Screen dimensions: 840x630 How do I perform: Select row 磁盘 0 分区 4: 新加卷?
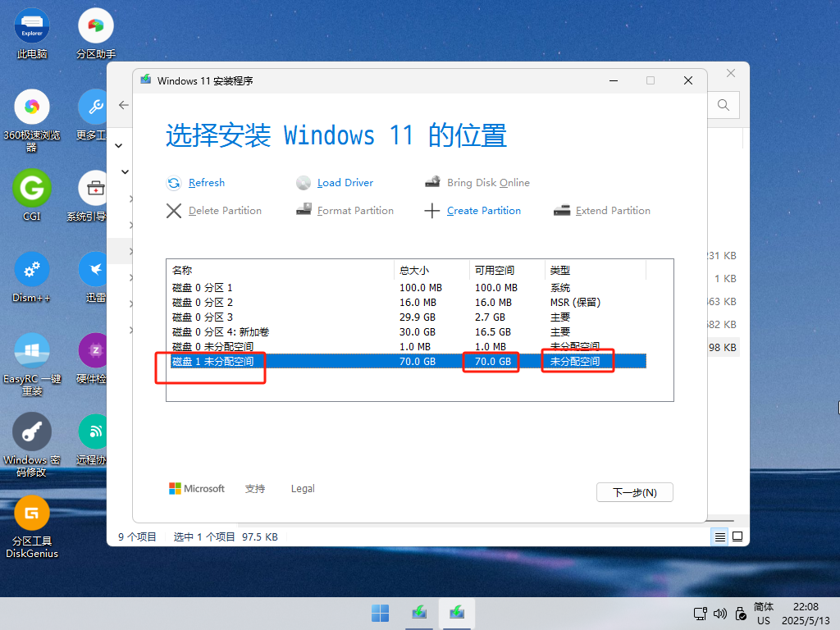click(409, 332)
